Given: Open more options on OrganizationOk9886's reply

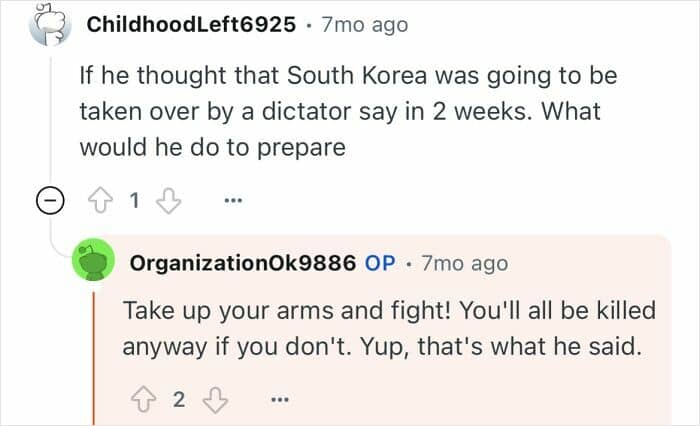Looking at the screenshot, I should coord(280,400).
